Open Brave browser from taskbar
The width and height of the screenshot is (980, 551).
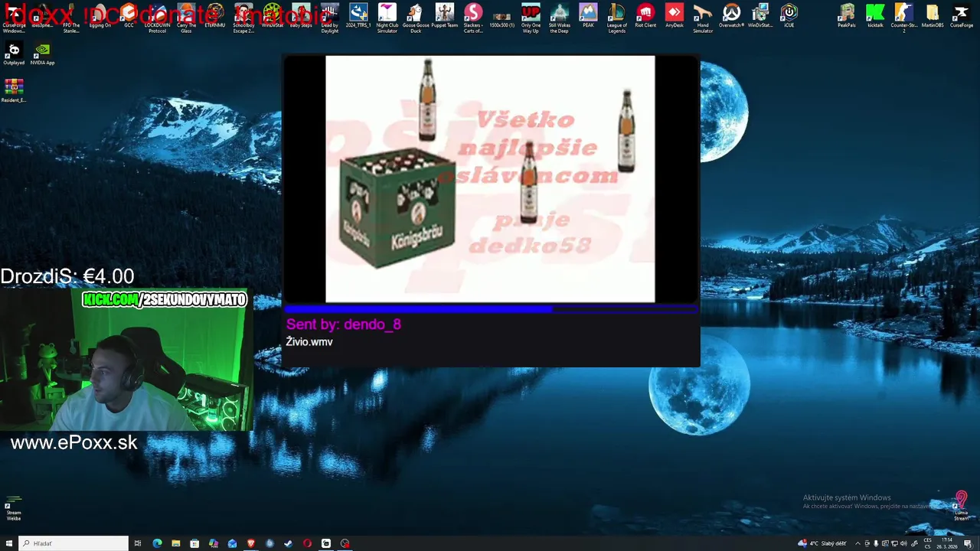point(250,543)
